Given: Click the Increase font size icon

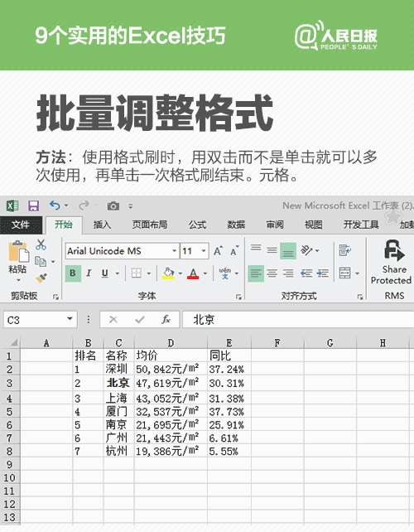Looking at the screenshot, I should [218, 251].
